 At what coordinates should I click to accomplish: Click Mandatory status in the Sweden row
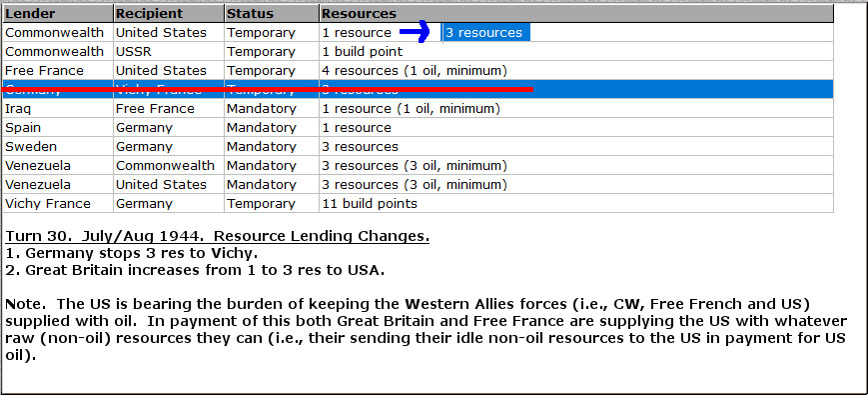272,147
